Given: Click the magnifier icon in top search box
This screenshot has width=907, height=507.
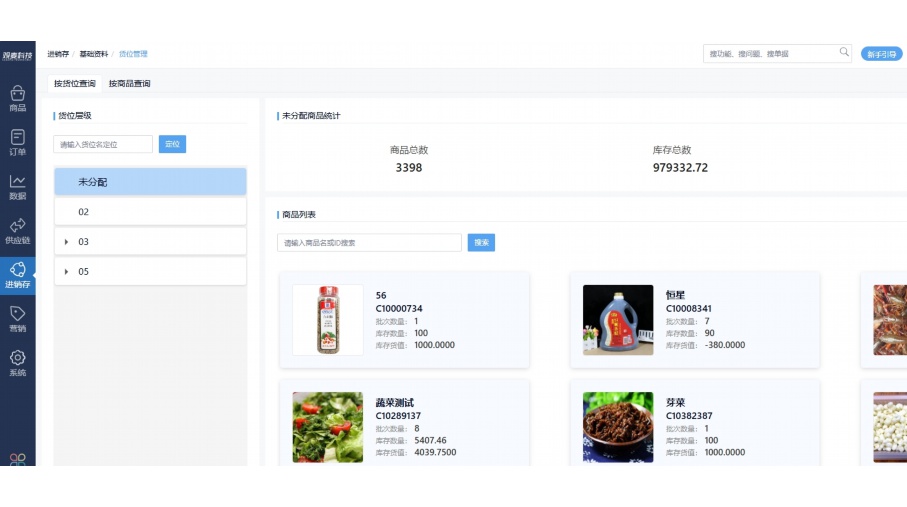Looking at the screenshot, I should [844, 53].
